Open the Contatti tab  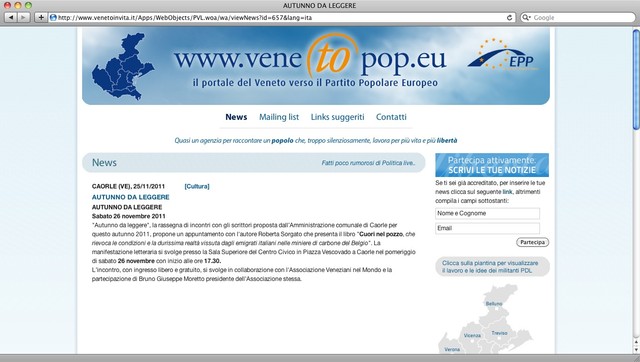(x=391, y=117)
